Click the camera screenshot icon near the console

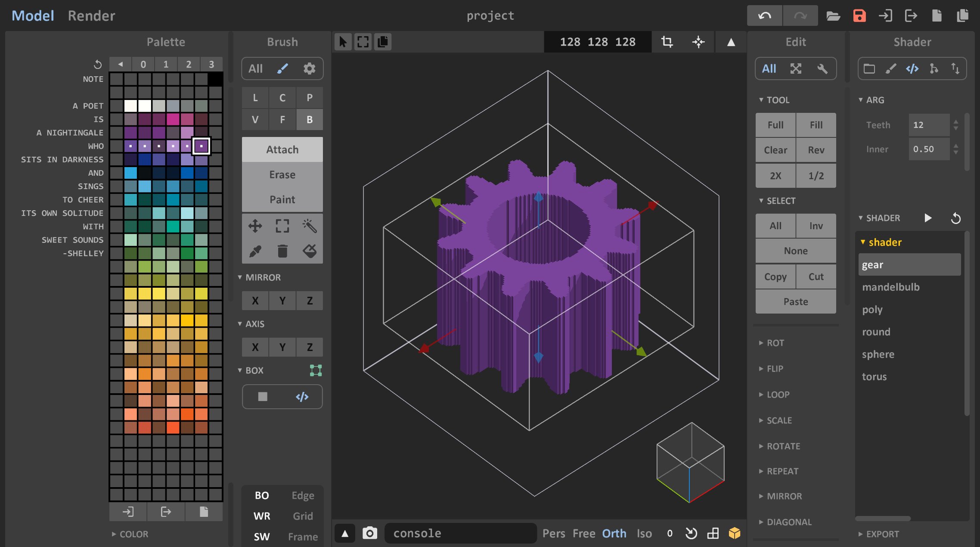pyautogui.click(x=369, y=533)
